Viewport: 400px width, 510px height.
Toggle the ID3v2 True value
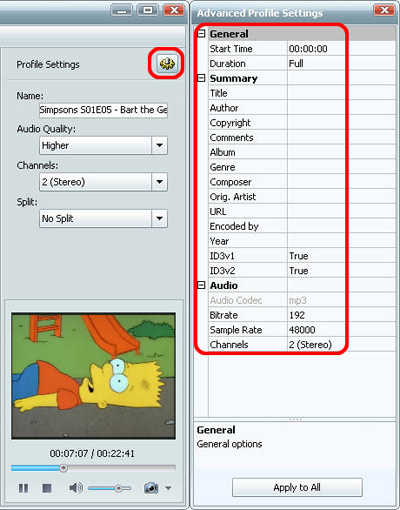click(x=299, y=271)
